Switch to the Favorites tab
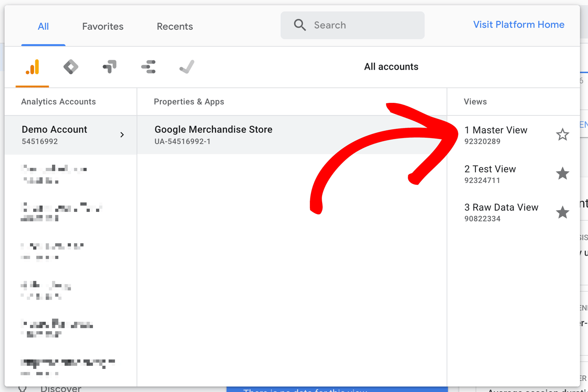Viewport: 588px width, 392px height. tap(102, 26)
